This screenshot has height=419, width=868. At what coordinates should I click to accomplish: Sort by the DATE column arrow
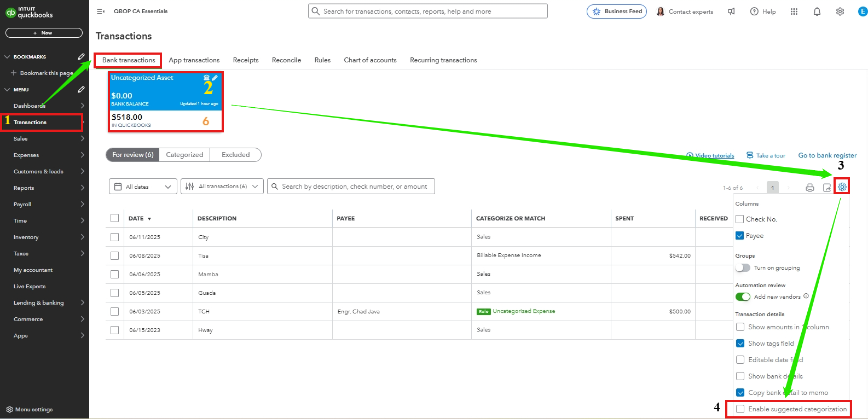149,219
